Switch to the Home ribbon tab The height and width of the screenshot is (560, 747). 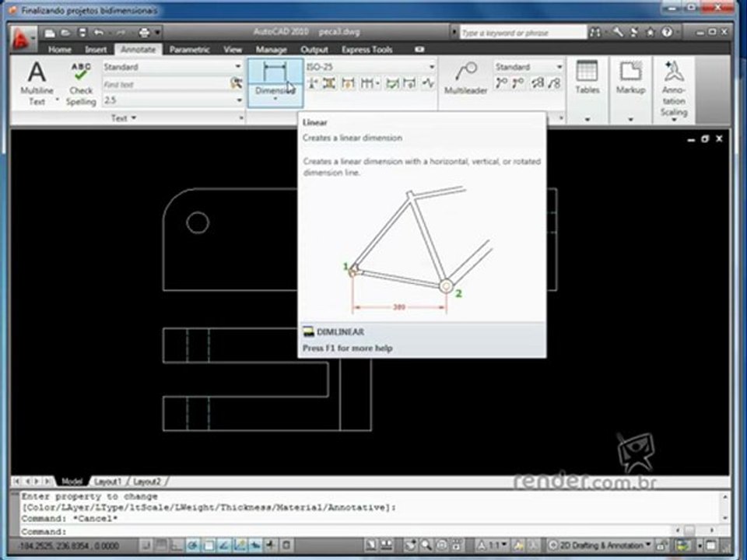pos(60,49)
